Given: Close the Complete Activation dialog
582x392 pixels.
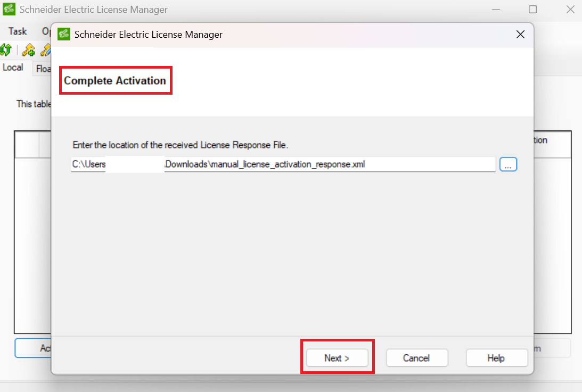Looking at the screenshot, I should click(520, 35).
